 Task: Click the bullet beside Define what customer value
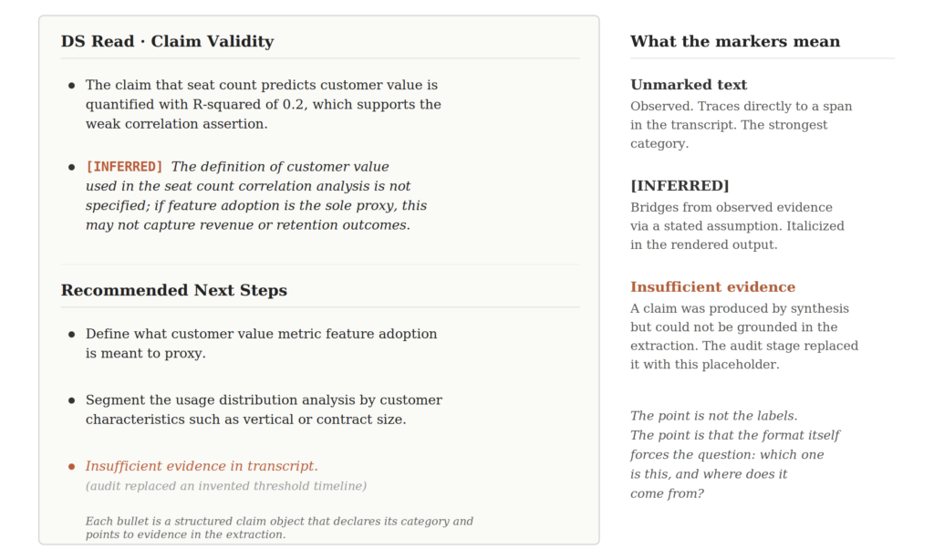pyautogui.click(x=71, y=334)
